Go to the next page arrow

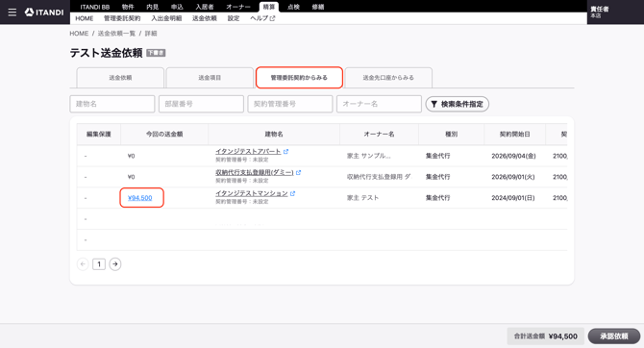coord(115,264)
